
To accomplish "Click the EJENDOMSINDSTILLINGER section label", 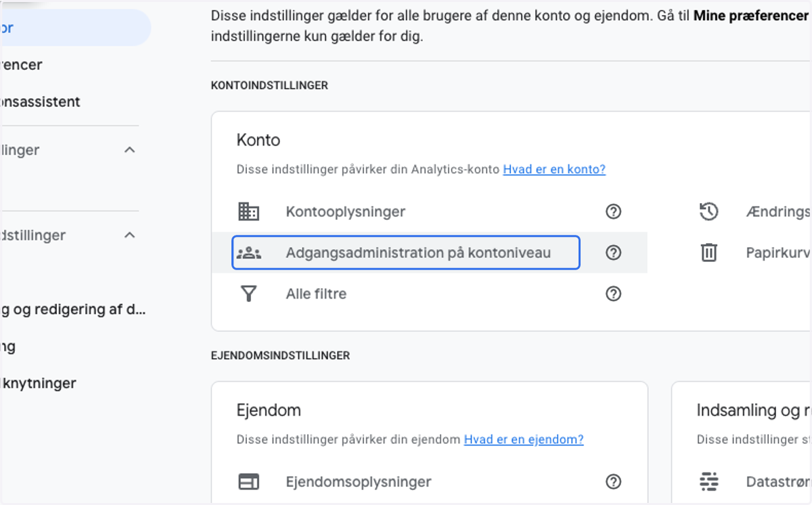I will (280, 355).
